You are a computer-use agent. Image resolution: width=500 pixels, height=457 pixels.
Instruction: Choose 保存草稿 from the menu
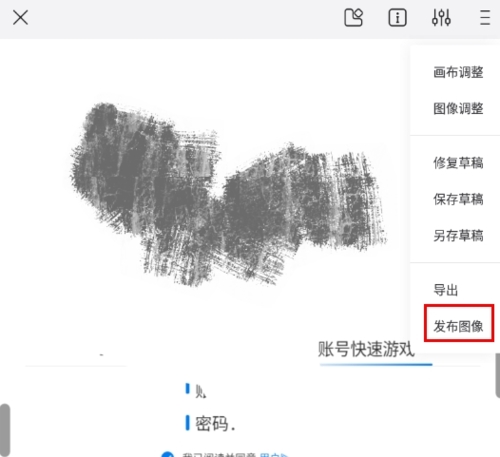click(458, 199)
